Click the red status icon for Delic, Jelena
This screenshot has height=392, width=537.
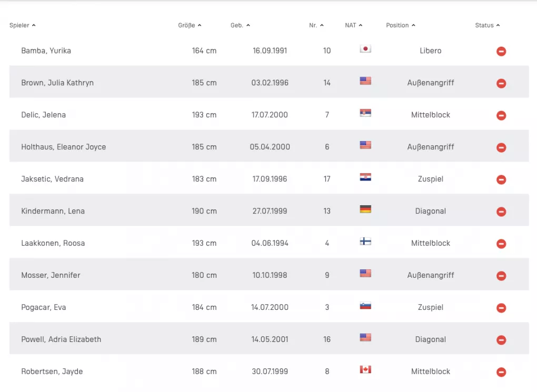(x=501, y=116)
